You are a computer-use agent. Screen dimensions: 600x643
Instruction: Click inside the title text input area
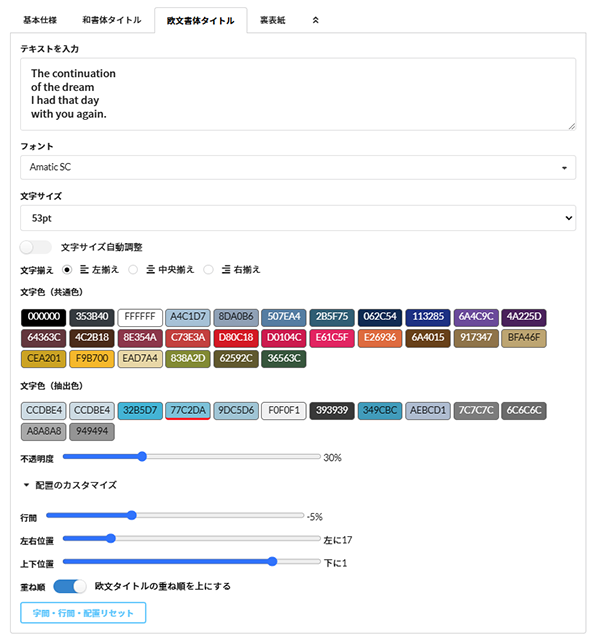coord(298,94)
